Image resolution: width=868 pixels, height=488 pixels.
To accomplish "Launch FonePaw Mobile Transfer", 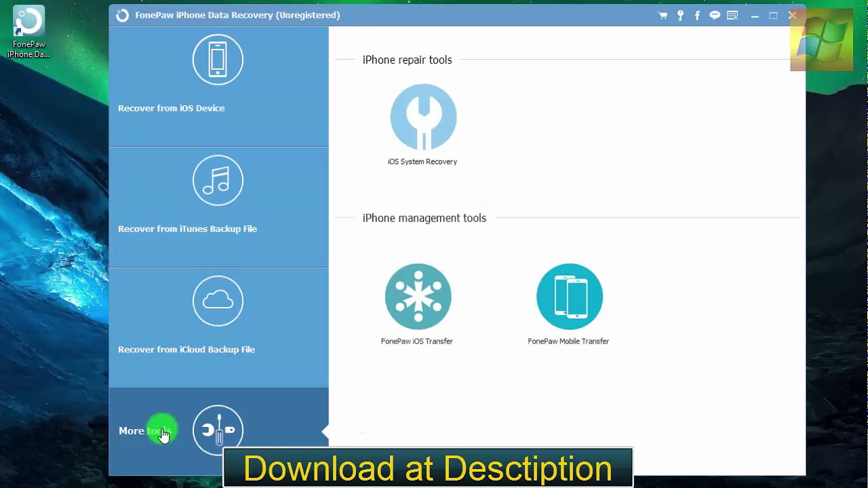I will [x=569, y=296].
